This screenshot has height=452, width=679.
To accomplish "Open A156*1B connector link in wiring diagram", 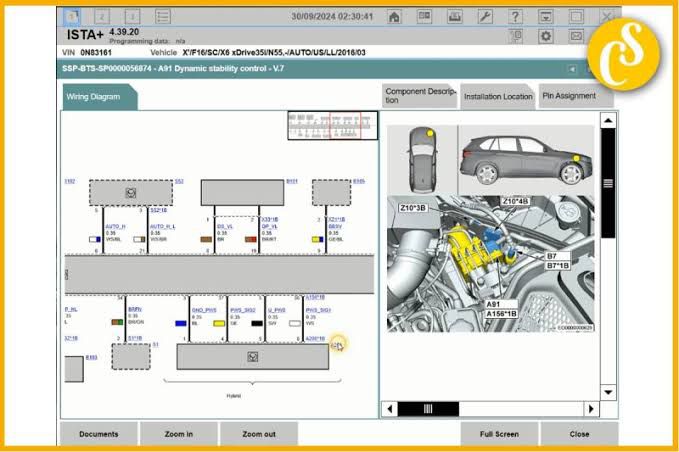I will tap(315, 297).
